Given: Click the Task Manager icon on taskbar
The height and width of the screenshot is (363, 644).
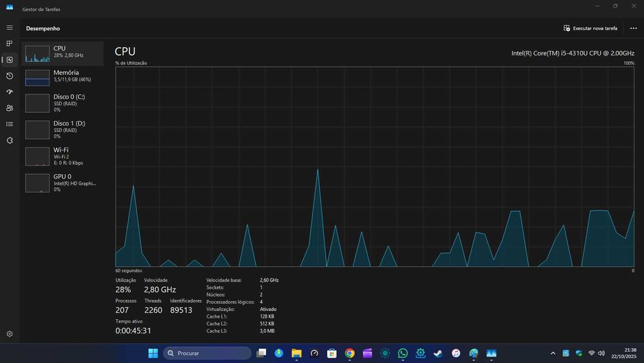Looking at the screenshot, I should [x=491, y=353].
